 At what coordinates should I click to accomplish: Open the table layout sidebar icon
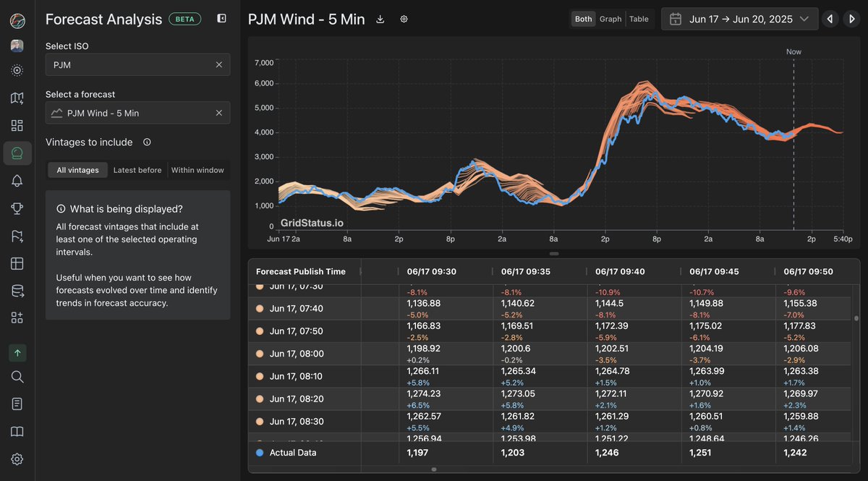click(x=17, y=263)
